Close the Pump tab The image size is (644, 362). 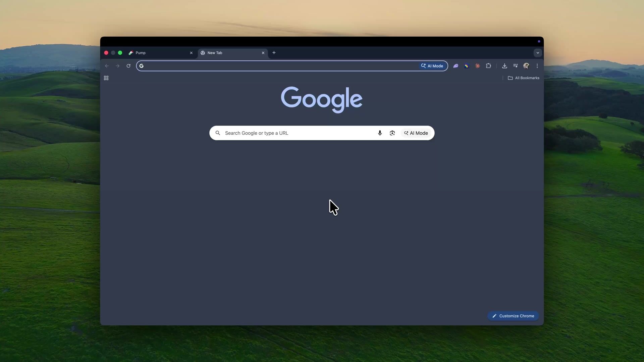tap(191, 53)
